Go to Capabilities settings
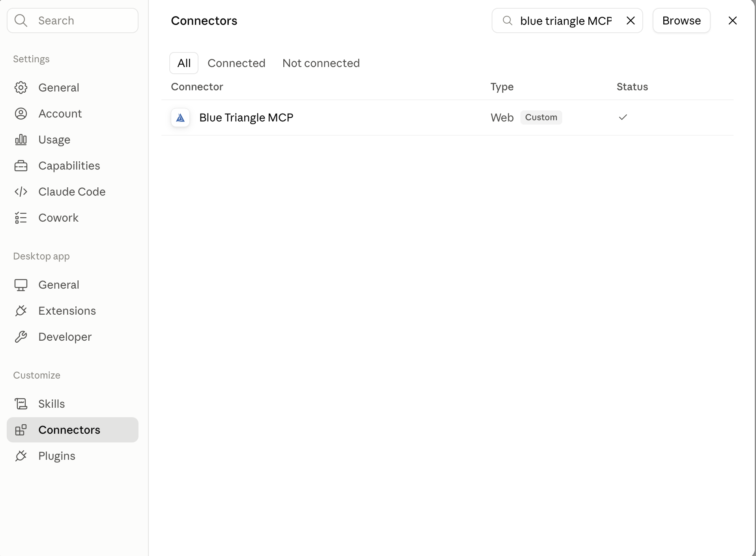Screen dimensions: 756x556 [x=73, y=166]
